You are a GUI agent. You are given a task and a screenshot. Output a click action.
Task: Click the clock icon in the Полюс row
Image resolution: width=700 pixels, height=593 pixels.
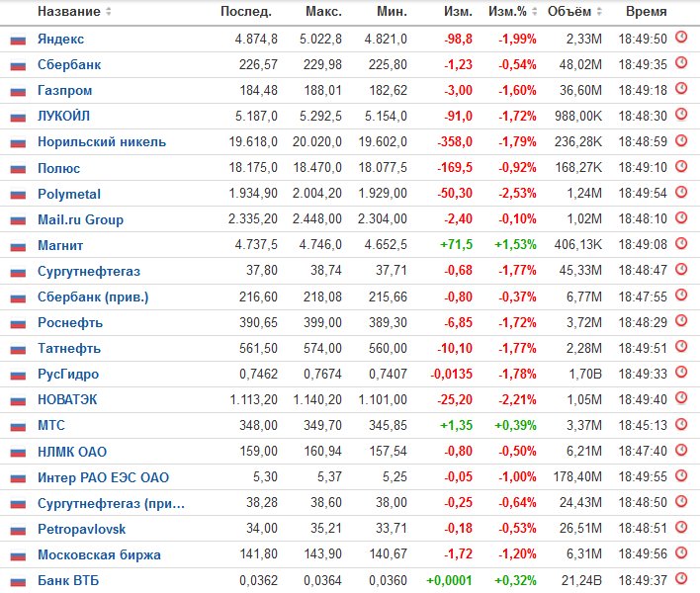tap(681, 166)
